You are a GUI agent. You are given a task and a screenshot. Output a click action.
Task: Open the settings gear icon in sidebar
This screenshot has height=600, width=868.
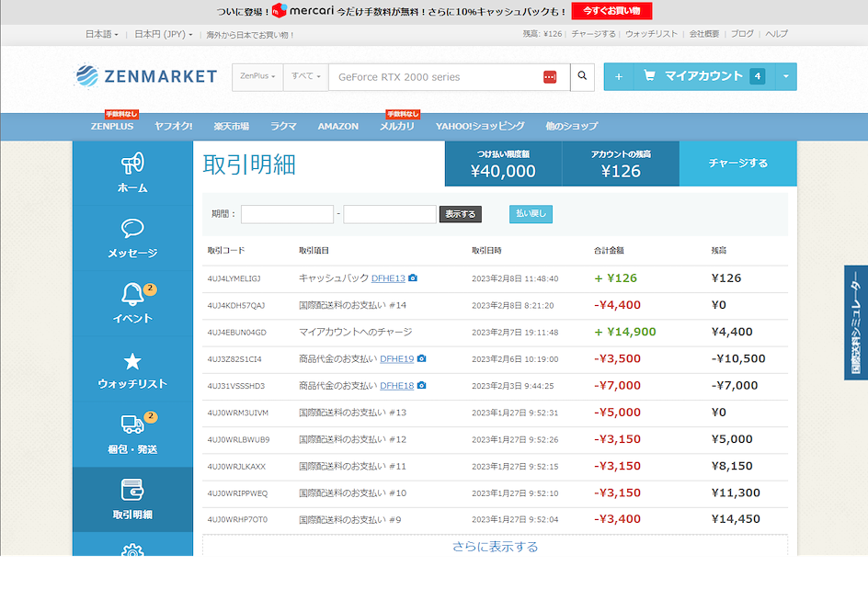click(132, 550)
